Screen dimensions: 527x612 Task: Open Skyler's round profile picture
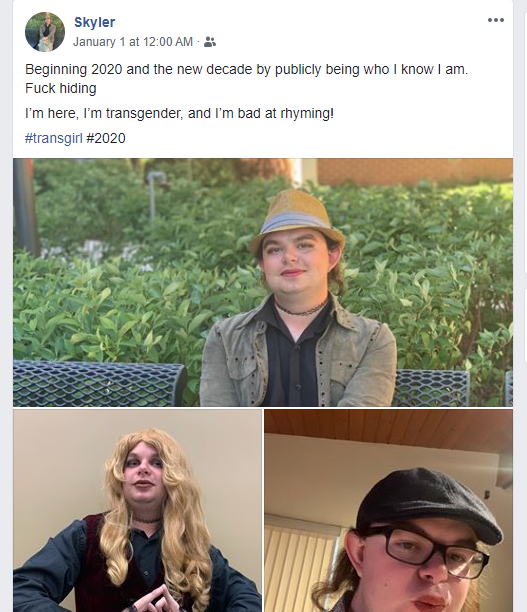[x=45, y=32]
